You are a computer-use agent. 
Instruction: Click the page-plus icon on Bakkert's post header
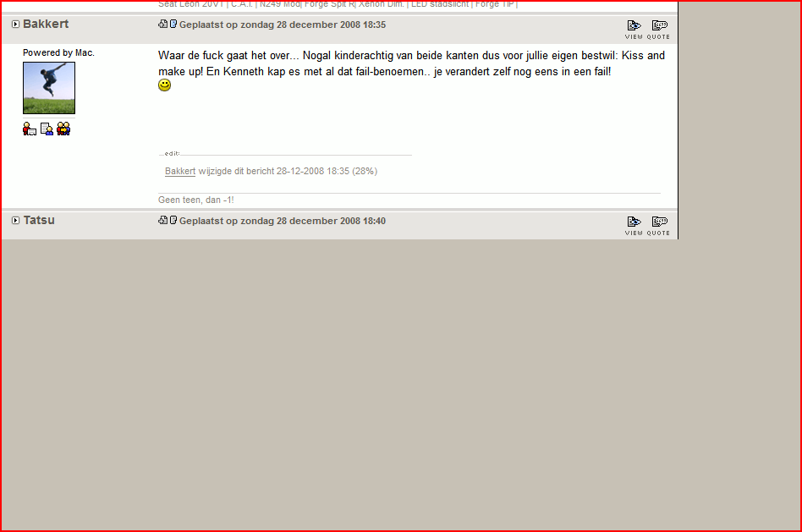(162, 24)
